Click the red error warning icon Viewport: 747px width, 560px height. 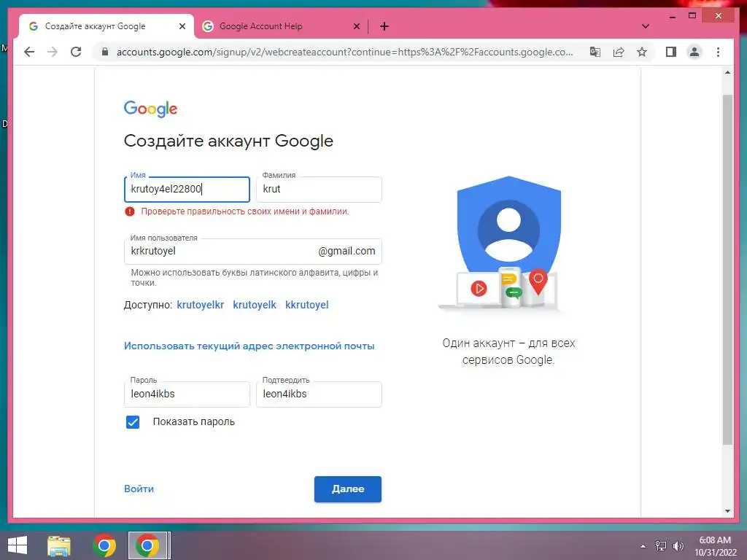130,211
